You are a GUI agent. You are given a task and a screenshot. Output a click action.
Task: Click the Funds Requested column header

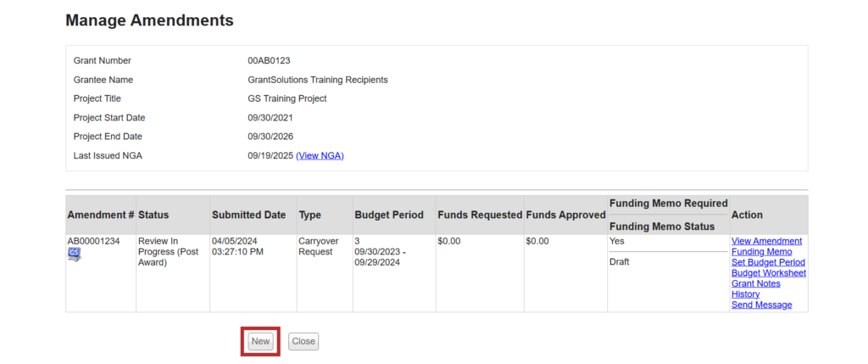[x=479, y=216]
